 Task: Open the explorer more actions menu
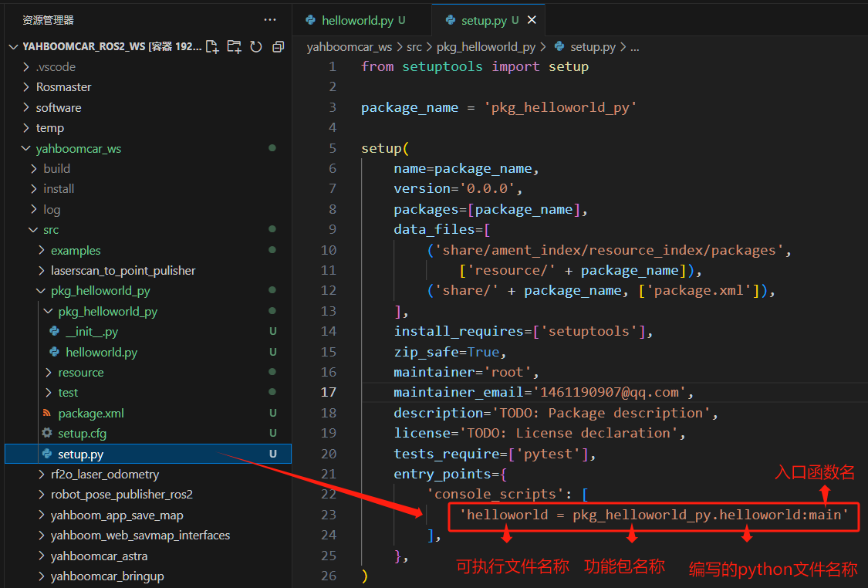269,20
